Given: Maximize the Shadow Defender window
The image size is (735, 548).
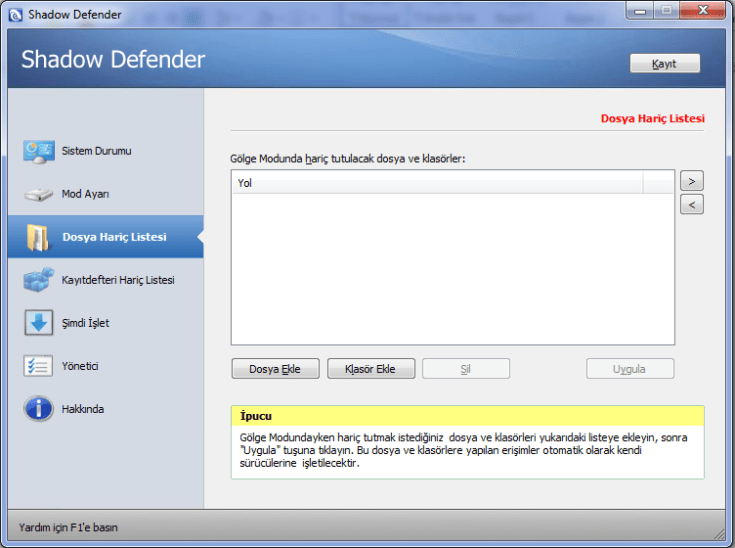Looking at the screenshot, I should 667,11.
